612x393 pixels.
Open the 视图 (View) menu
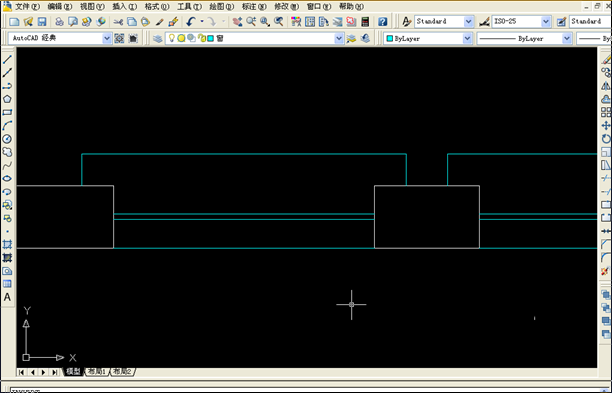pos(93,7)
